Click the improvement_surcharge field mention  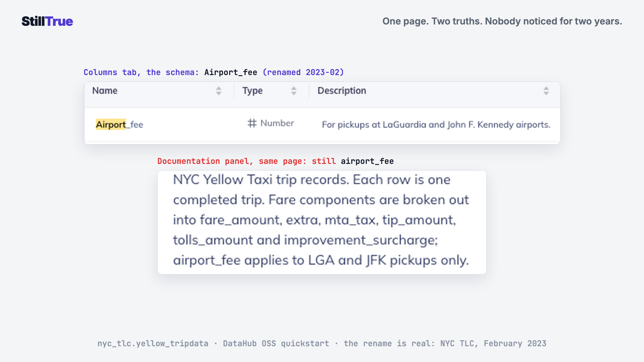tap(361, 241)
